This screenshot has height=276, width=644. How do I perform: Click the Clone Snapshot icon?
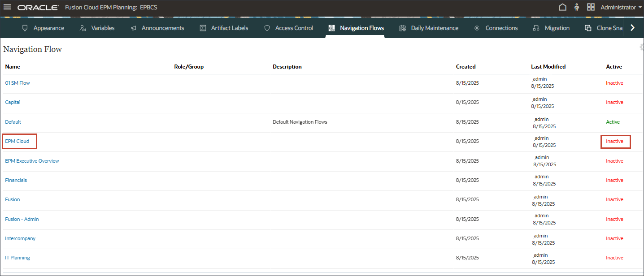pyautogui.click(x=588, y=28)
